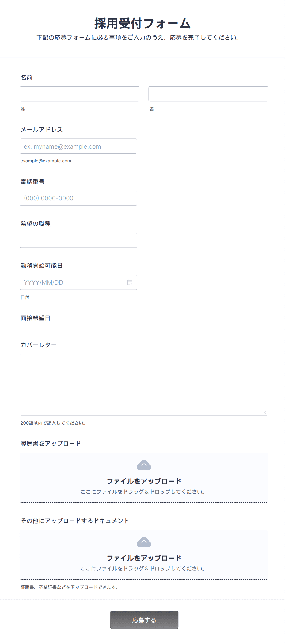Click the 履歴書をアップロード label
Screen dimensions: 285x644
(51, 444)
